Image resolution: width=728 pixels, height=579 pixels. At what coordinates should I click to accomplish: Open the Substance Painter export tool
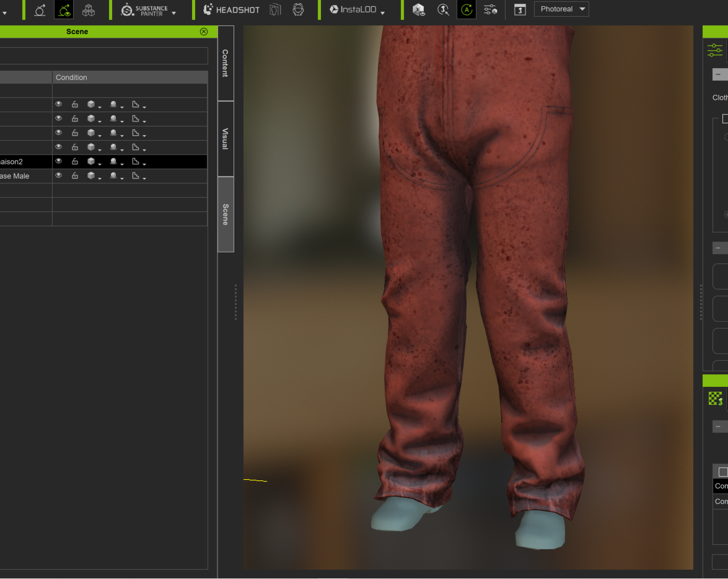tap(148, 10)
